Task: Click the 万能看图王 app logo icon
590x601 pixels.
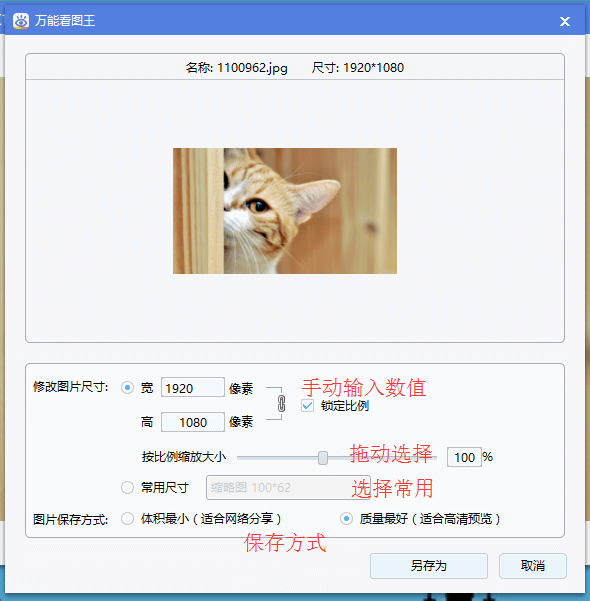Action: click(21, 21)
